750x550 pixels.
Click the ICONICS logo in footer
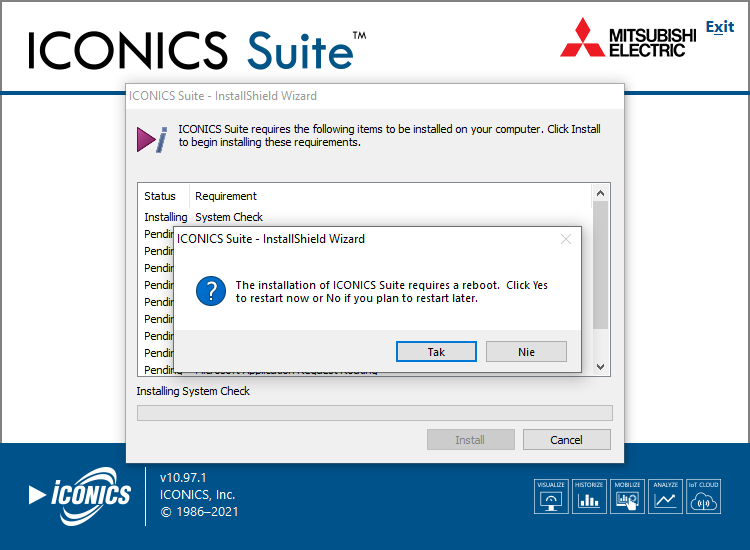pos(79,496)
